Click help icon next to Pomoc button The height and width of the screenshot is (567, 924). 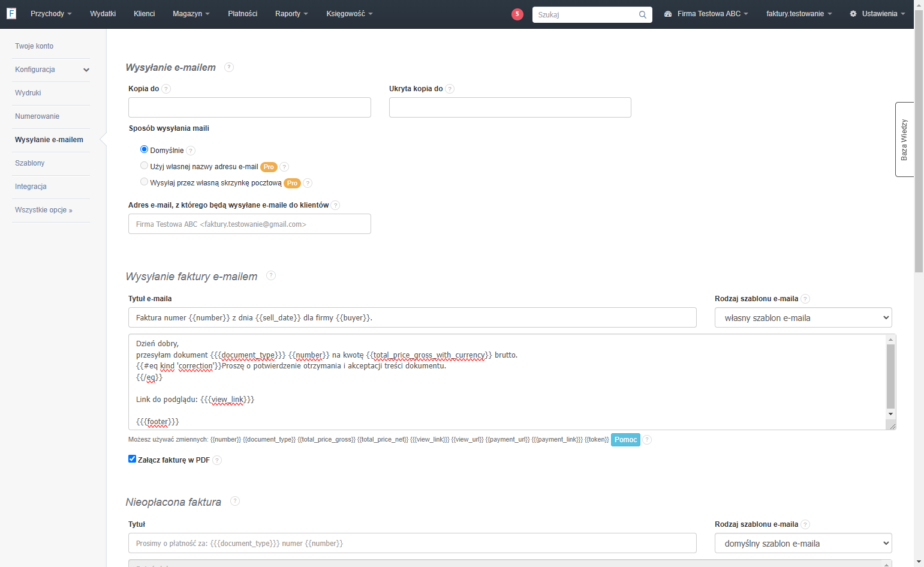(x=647, y=440)
